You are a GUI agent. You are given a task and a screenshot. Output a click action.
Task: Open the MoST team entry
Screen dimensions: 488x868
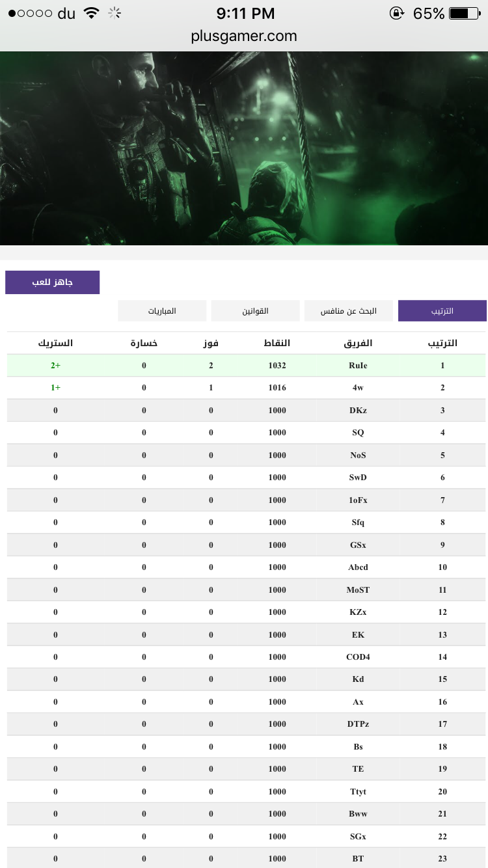point(358,590)
